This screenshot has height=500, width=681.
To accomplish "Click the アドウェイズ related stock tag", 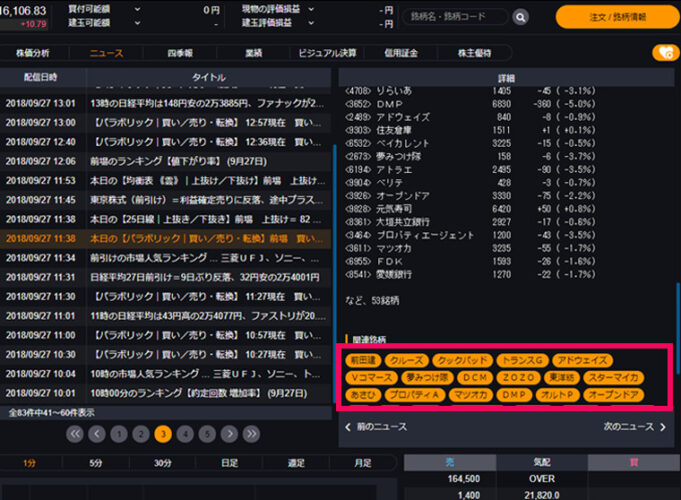I will tap(582, 360).
